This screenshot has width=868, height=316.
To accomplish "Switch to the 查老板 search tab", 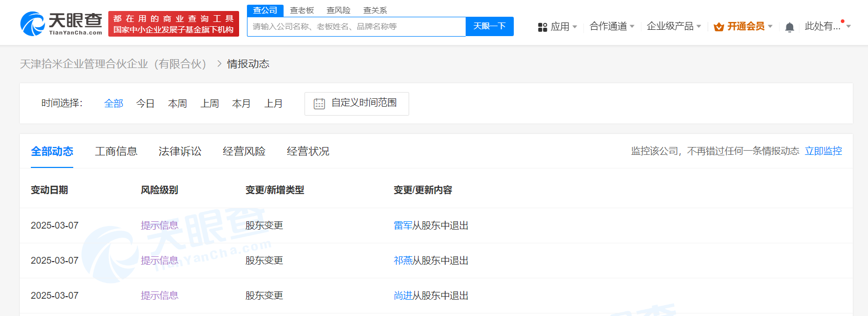I will (x=302, y=10).
